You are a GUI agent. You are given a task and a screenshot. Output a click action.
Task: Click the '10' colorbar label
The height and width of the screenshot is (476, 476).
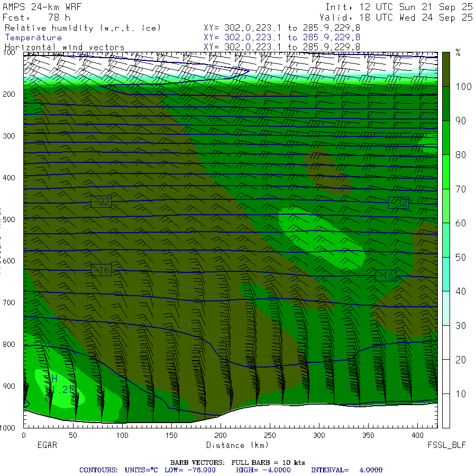point(461,393)
